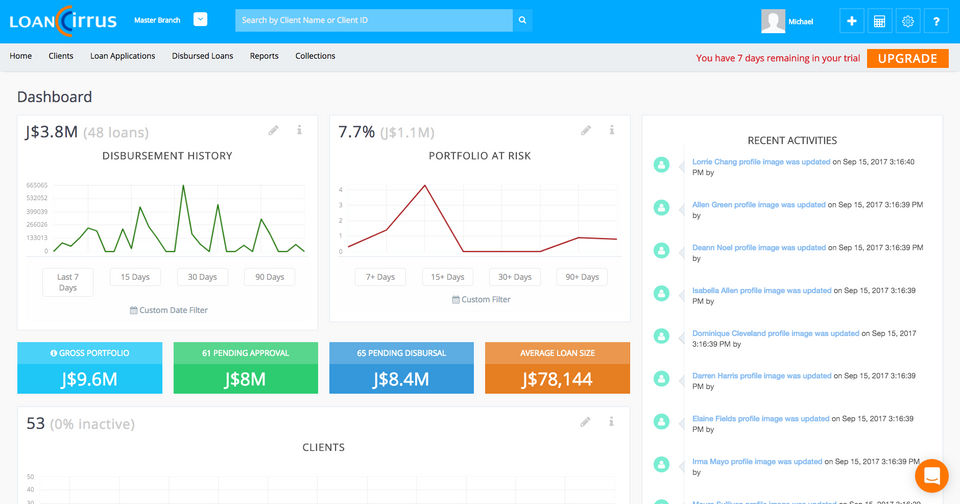The width and height of the screenshot is (960, 504).
Task: Open the Clients menu
Action: (x=61, y=56)
